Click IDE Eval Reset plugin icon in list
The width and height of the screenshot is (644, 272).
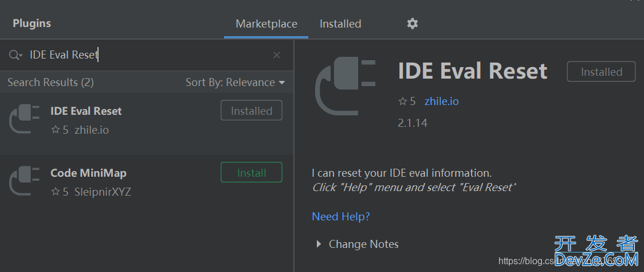tap(24, 119)
